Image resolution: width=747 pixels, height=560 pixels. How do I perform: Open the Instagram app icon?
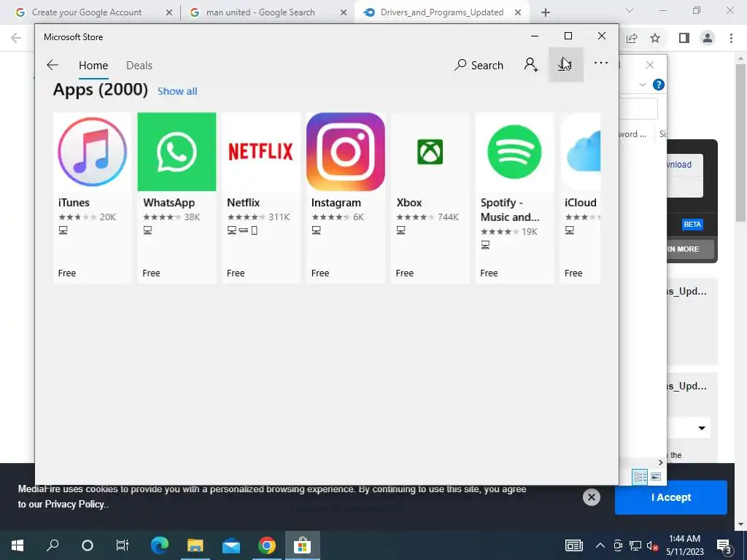pyautogui.click(x=345, y=152)
